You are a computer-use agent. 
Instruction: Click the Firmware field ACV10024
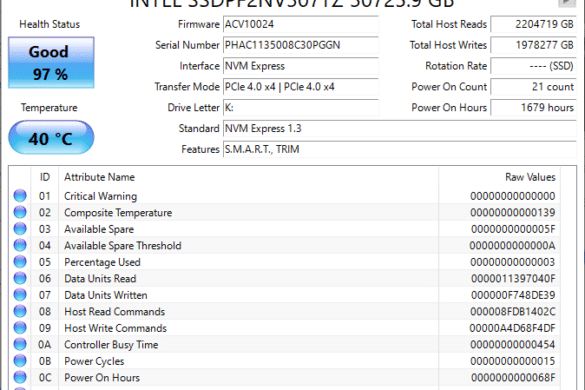[x=301, y=24]
